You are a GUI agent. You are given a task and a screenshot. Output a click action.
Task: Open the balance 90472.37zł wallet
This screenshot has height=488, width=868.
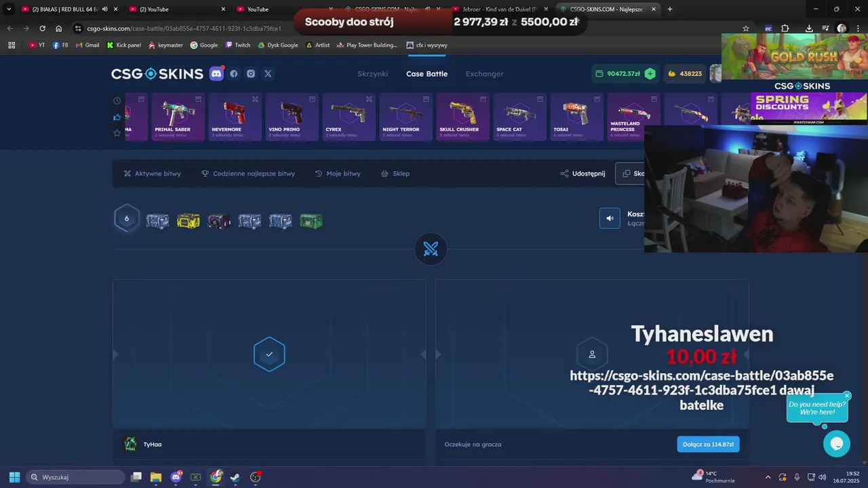(618, 74)
